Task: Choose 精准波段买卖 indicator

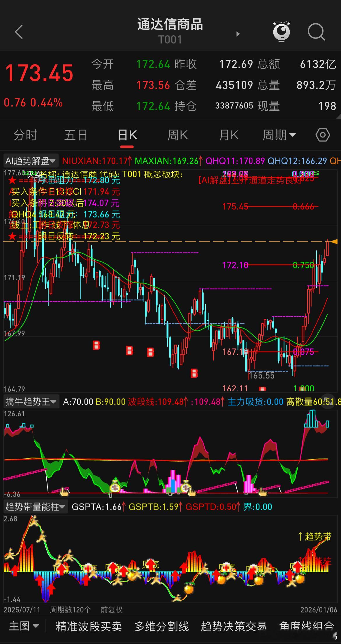Action: 89,626
